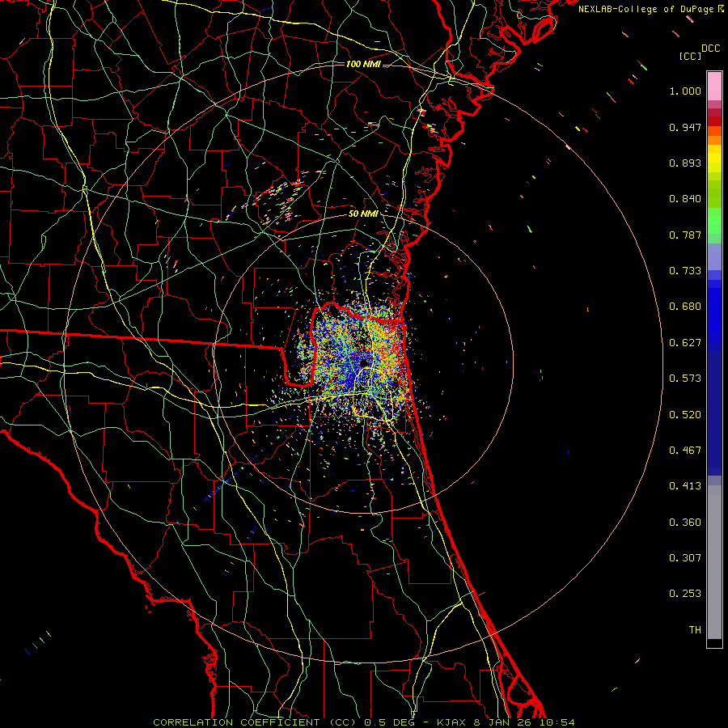
Task: Click the [CC] units label
Action: [691, 56]
